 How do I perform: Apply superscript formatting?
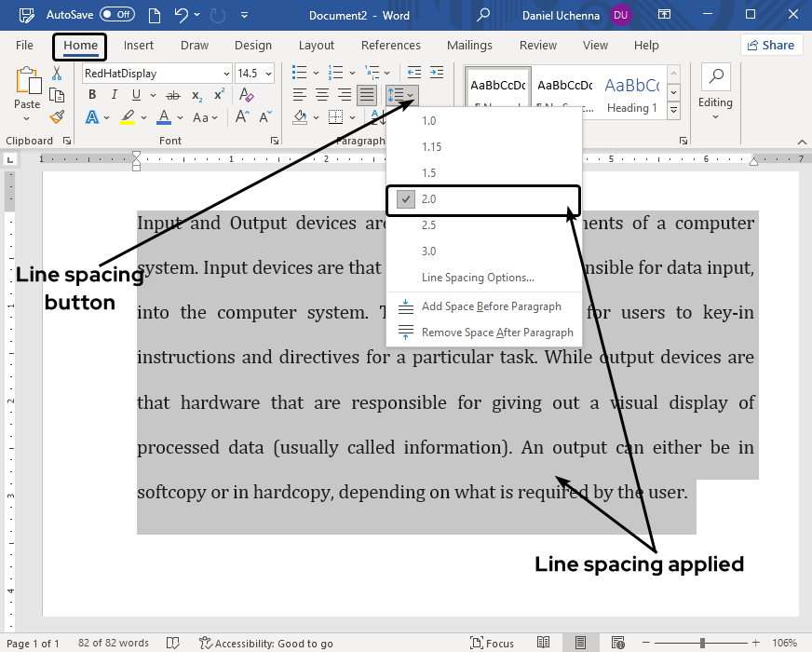(x=218, y=93)
